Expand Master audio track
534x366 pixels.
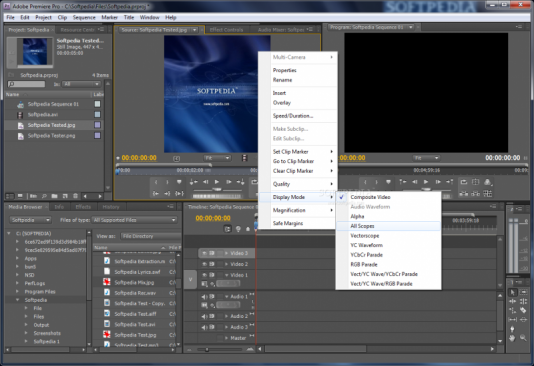[226, 338]
